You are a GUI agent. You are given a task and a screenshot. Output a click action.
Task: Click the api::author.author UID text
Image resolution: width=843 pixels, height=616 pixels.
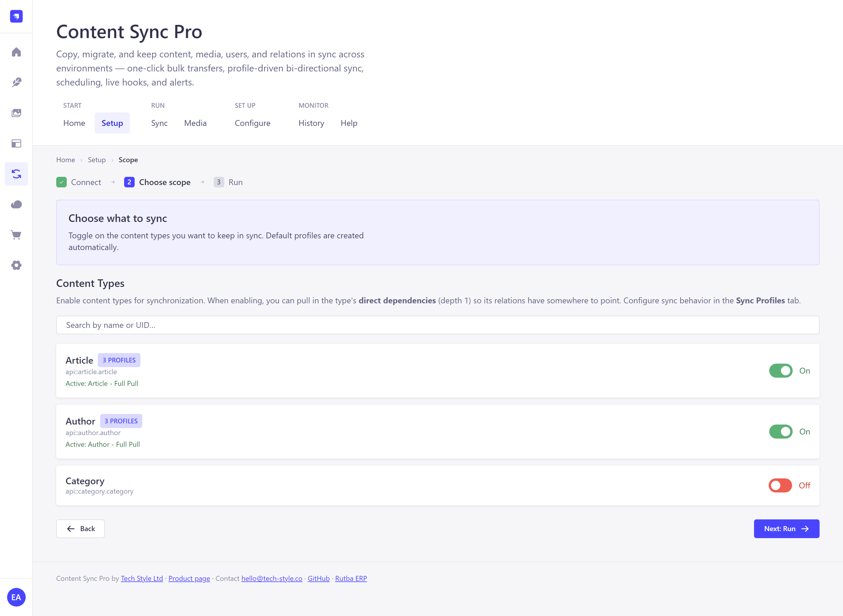(x=93, y=432)
